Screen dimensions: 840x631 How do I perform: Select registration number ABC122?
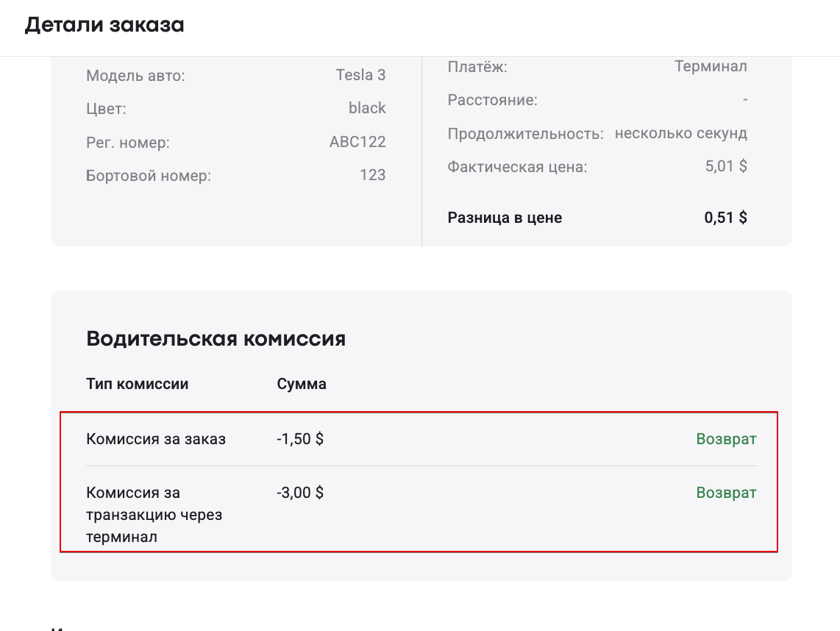(357, 142)
